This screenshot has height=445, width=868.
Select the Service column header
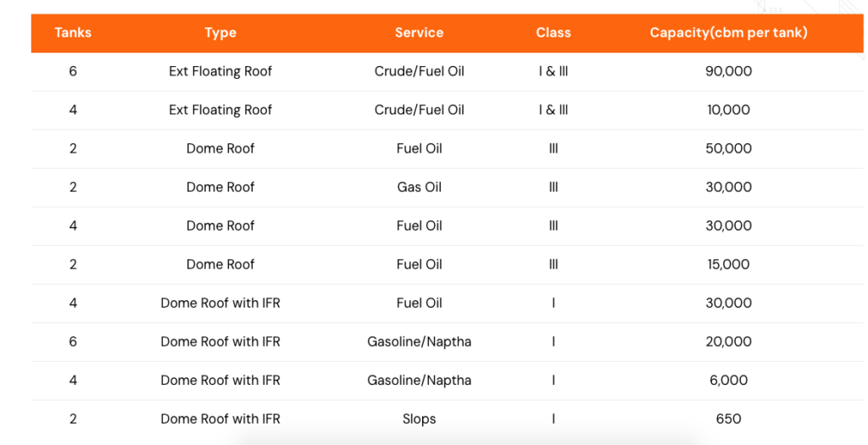(419, 33)
